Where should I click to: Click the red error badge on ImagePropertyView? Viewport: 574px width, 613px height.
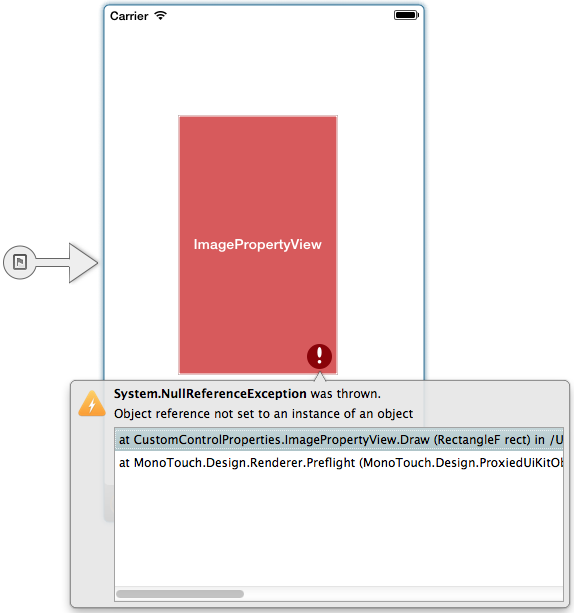coord(319,356)
